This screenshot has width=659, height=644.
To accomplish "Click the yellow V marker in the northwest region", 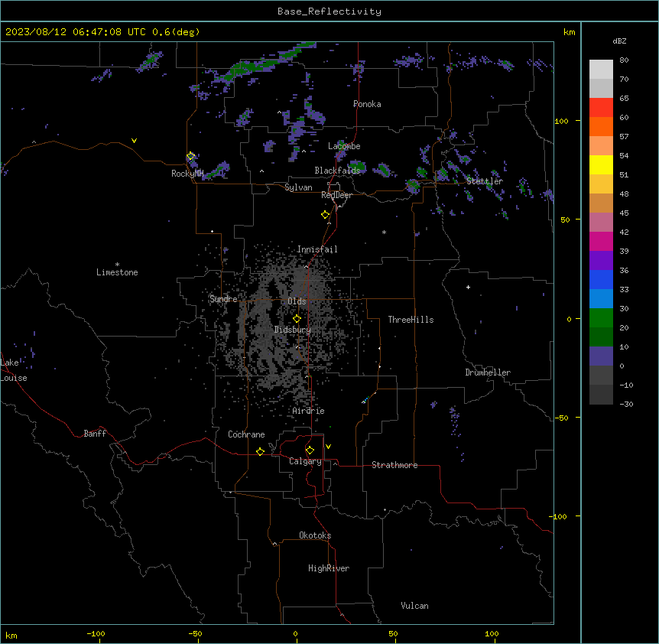I will (134, 141).
